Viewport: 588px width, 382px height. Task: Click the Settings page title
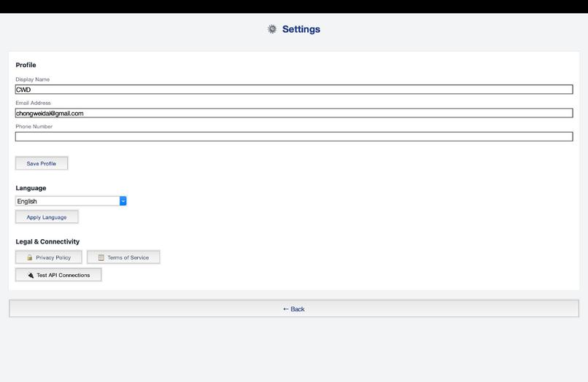[x=301, y=29]
